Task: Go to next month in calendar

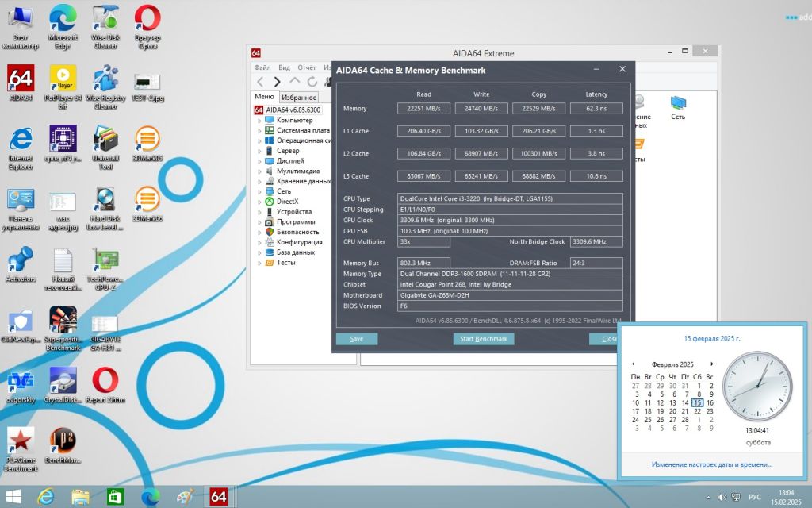Action: pyautogui.click(x=712, y=364)
